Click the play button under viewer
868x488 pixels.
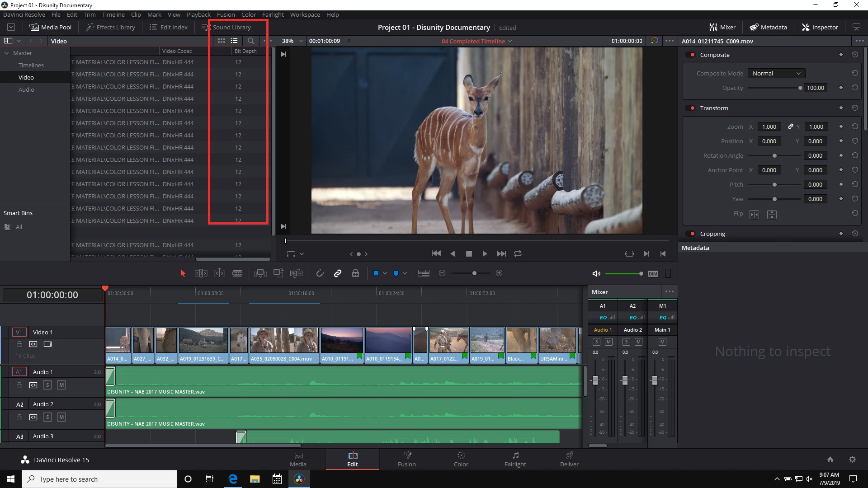click(x=485, y=254)
